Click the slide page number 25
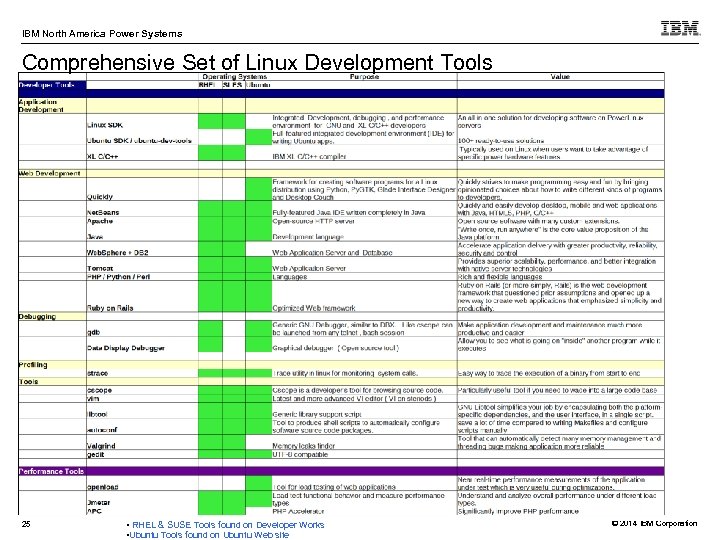This screenshot has height=540, width=720. [26, 524]
